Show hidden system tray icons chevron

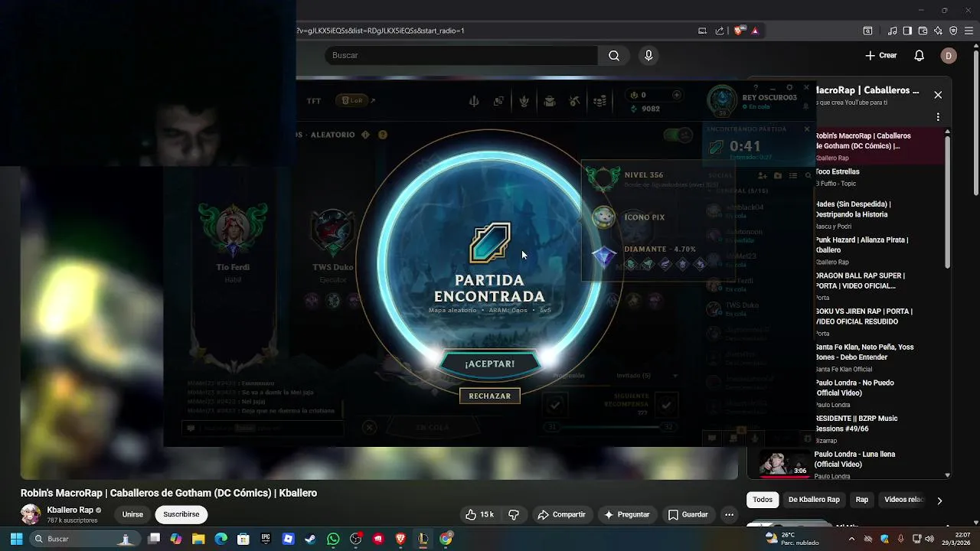click(x=851, y=539)
